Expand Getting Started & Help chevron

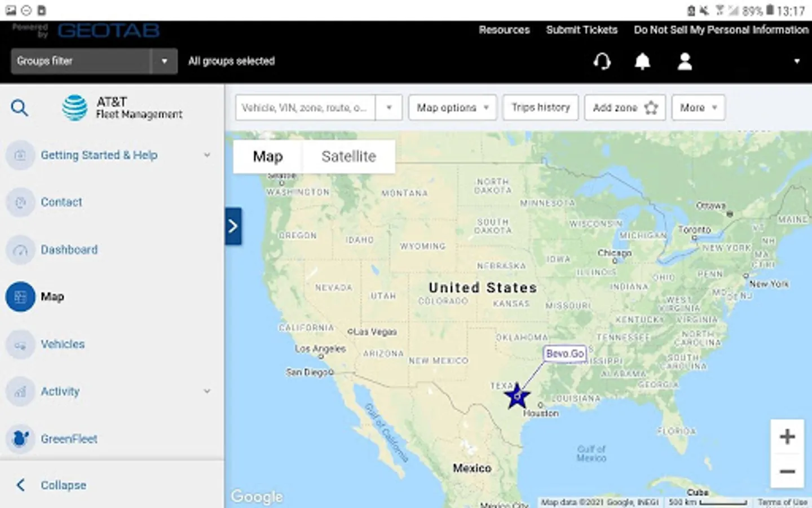[207, 155]
